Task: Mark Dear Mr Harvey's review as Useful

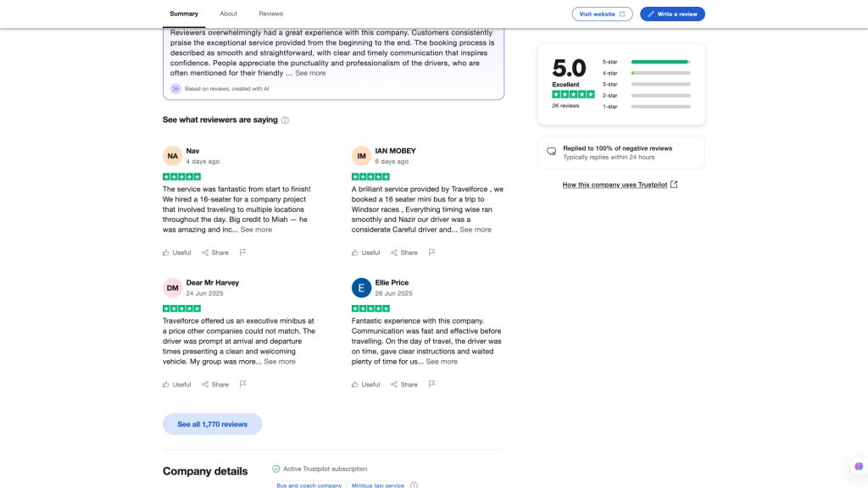Action: (176, 385)
